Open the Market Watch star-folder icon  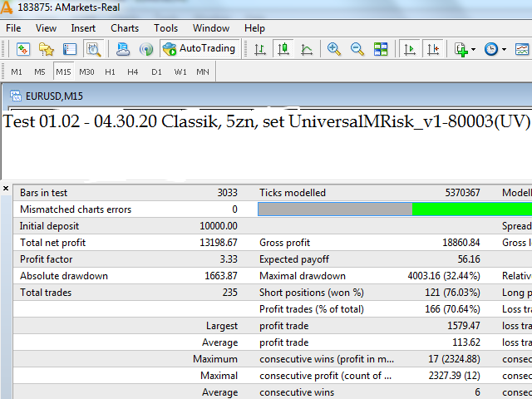tap(47, 50)
